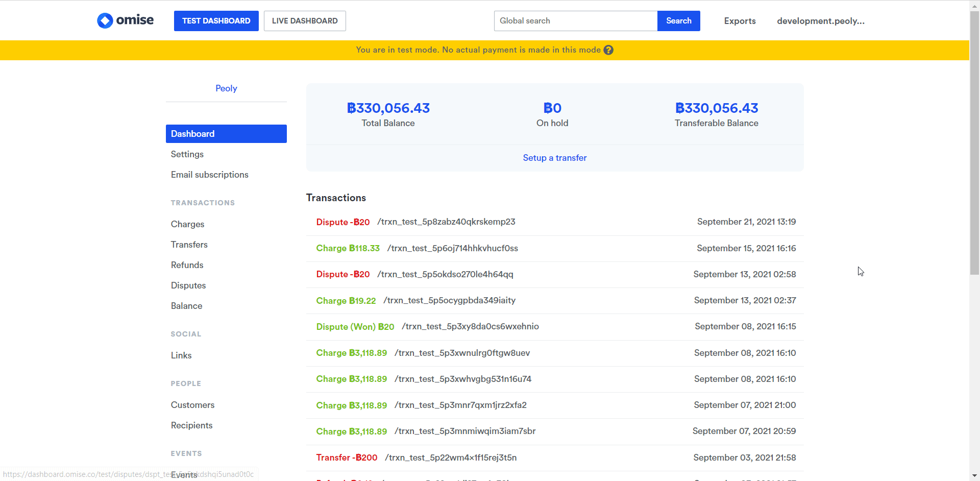Click the test mode help question icon
980x481 pixels.
(x=608, y=50)
